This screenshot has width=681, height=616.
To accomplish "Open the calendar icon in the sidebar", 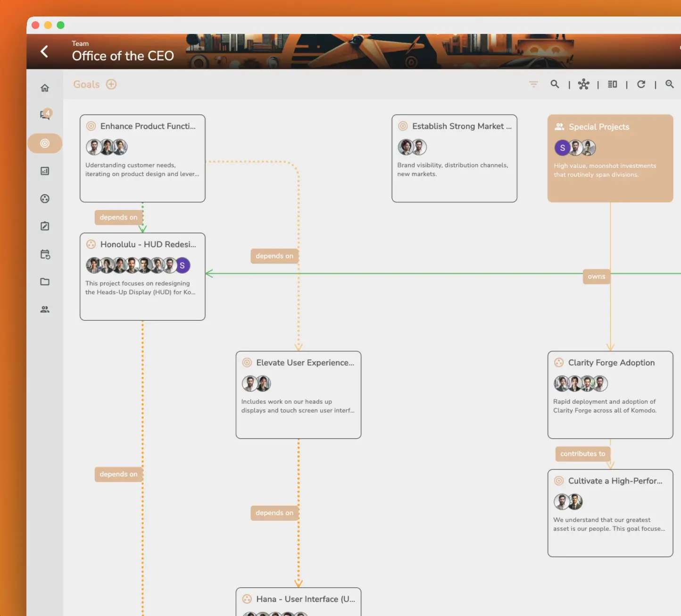I will tap(45, 254).
